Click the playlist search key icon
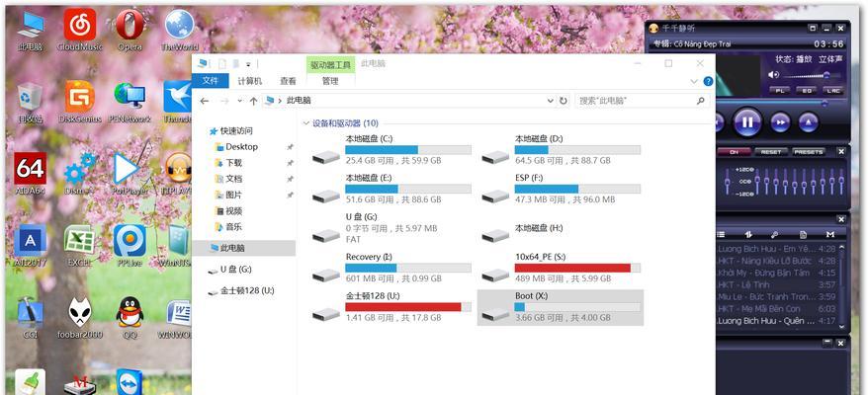This screenshot has width=868, height=395. tap(775, 235)
